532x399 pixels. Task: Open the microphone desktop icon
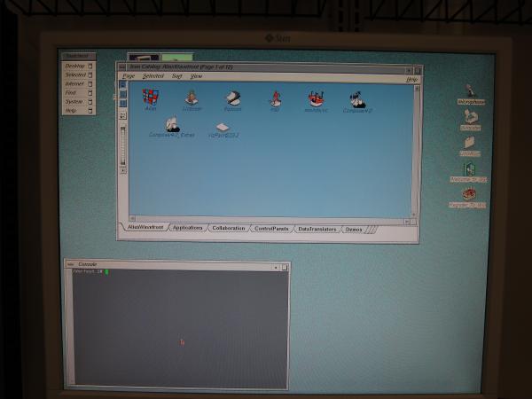click(x=470, y=90)
